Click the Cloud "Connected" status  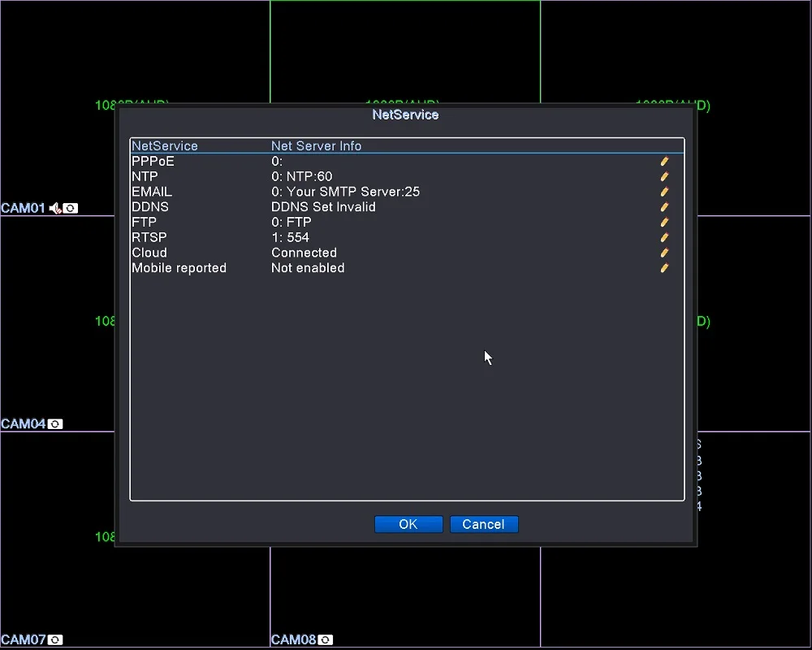[304, 253]
